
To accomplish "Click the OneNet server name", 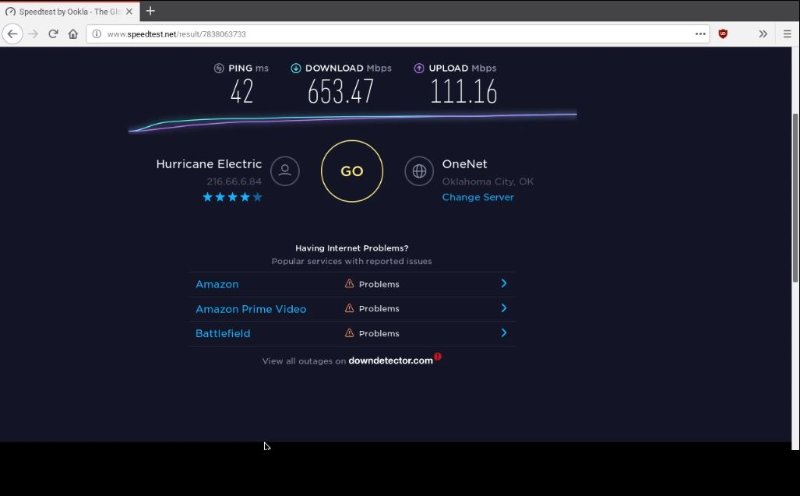I will point(464,164).
